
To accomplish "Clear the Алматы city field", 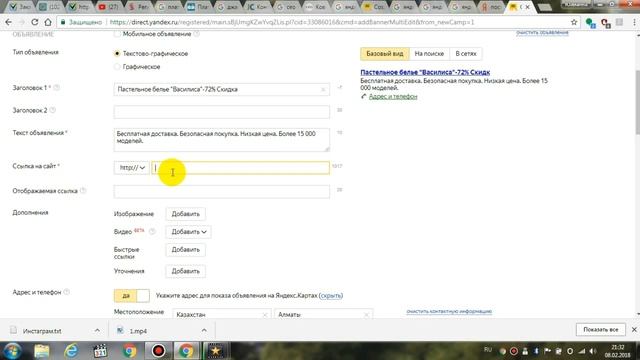I will click(366, 315).
